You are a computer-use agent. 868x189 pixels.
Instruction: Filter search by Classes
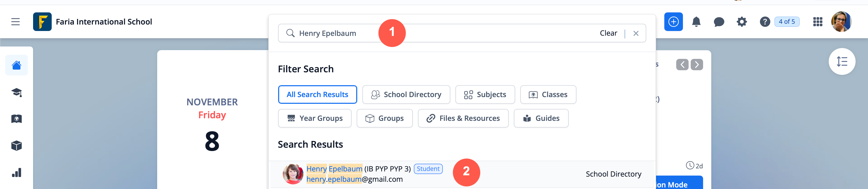tap(547, 94)
